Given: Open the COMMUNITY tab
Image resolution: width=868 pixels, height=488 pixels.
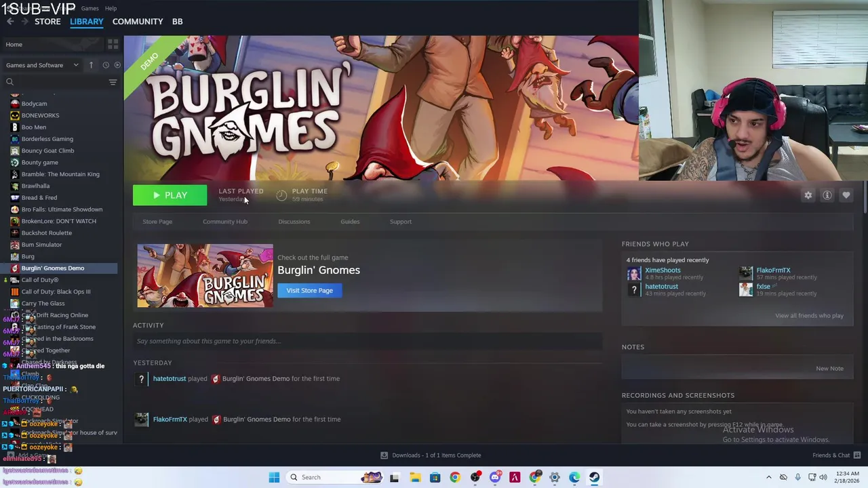Looking at the screenshot, I should [x=138, y=22].
